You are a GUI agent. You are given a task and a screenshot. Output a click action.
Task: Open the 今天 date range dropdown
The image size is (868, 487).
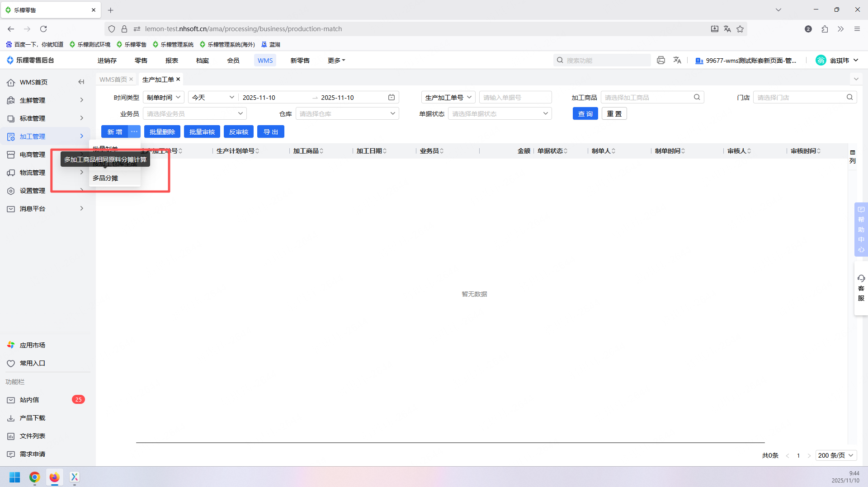213,97
